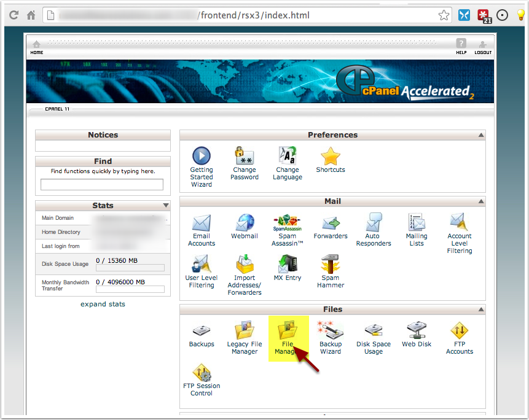
Task: Launch the Webmail icon
Action: (x=245, y=224)
